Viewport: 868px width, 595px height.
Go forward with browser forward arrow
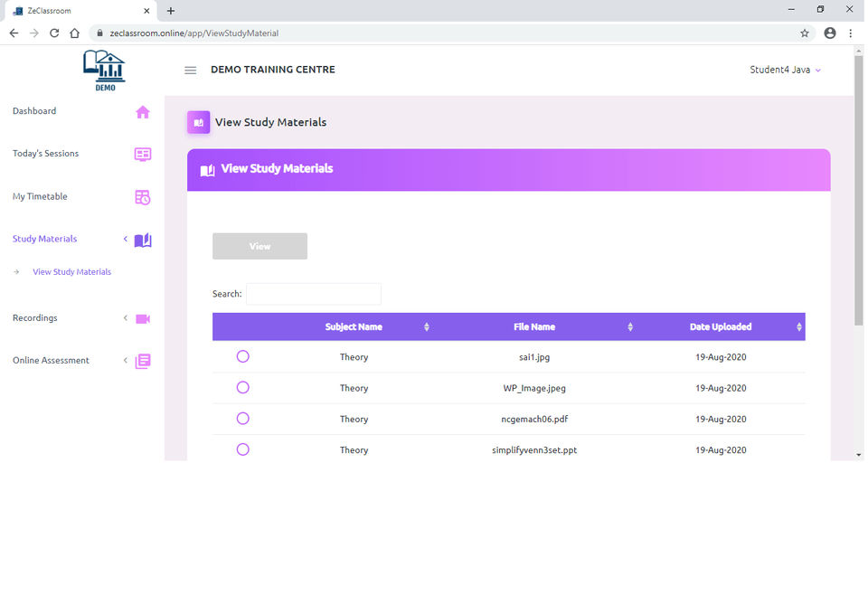pyautogui.click(x=34, y=33)
